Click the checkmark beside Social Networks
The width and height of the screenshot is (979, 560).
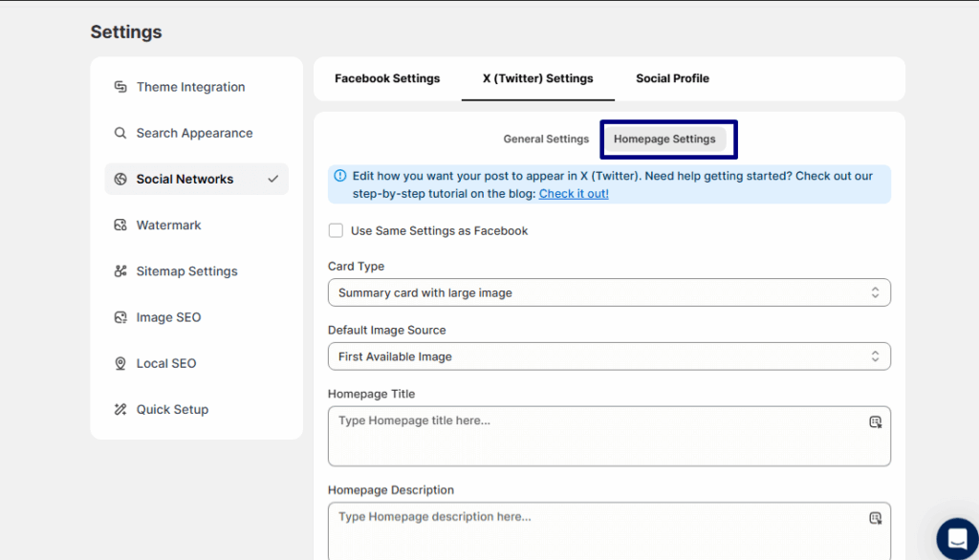click(x=272, y=179)
